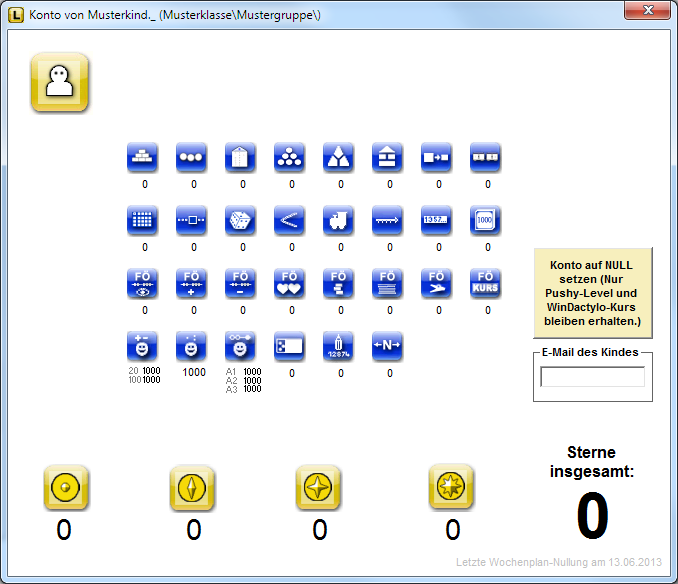This screenshot has height=584, width=678.
Task: Open the FÖ KURS icon
Action: click(486, 283)
